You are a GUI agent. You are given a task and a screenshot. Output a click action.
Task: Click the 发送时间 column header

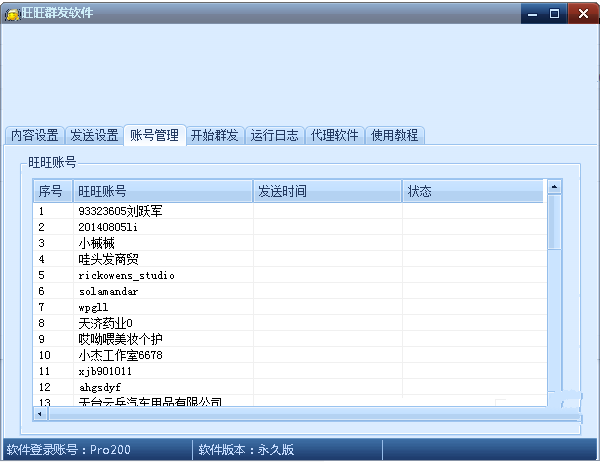[328, 191]
